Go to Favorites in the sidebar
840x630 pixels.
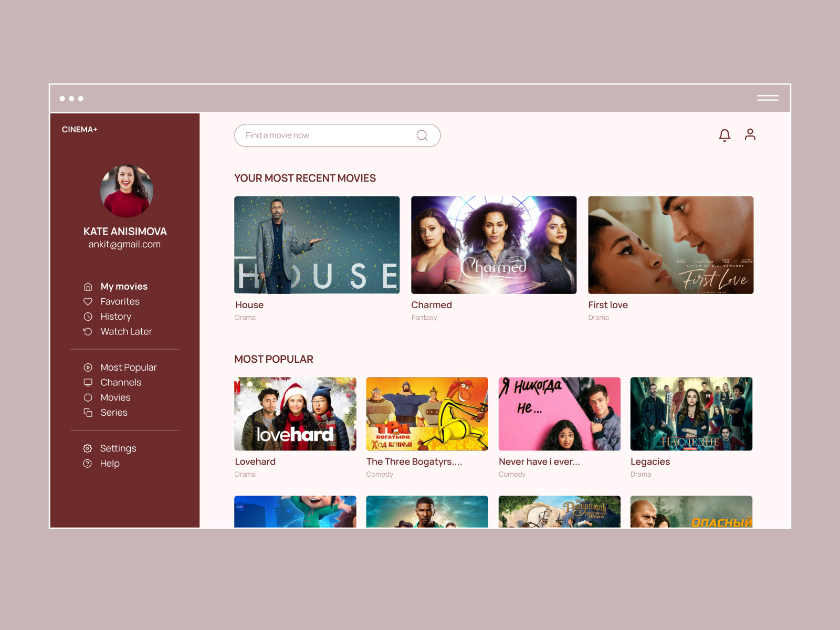120,301
